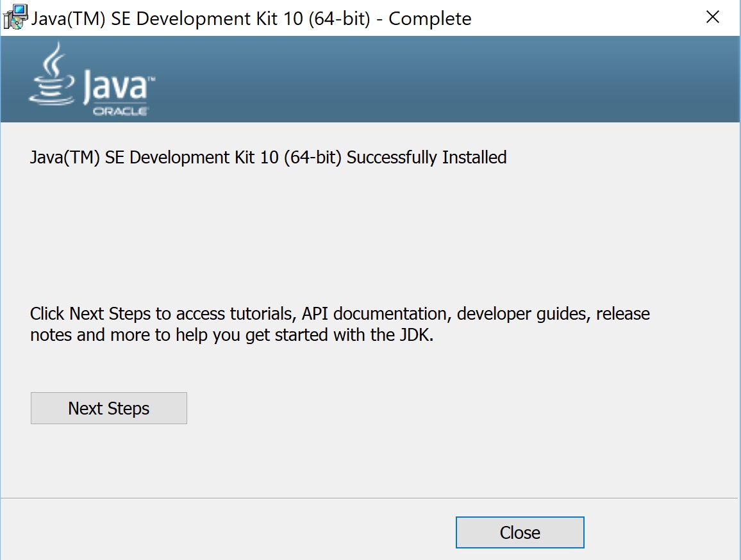The width and height of the screenshot is (741, 560).
Task: Dismiss the installer with Close
Action: [519, 532]
